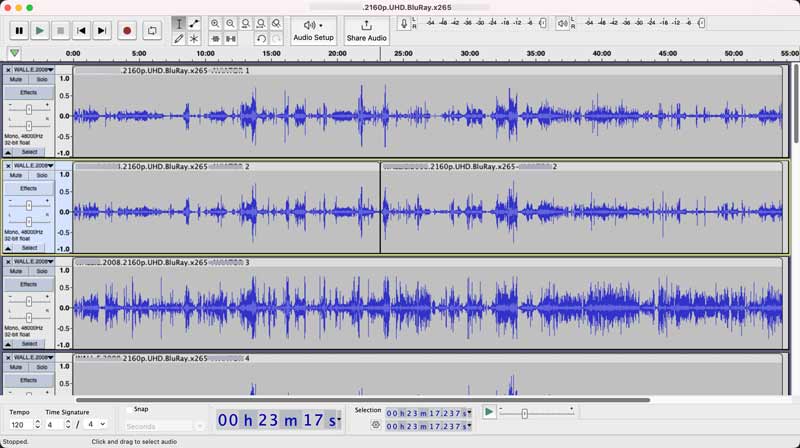Open Effects for the second track
Image resolution: width=800 pixels, height=448 pixels.
coord(29,189)
